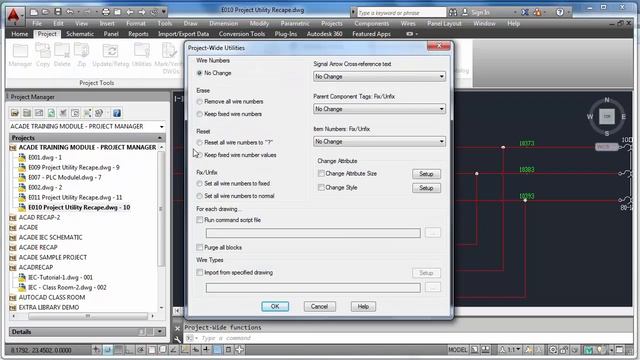This screenshot has height=360, width=640.
Task: Switch to the Reports ribbon tab
Action: (x=138, y=34)
